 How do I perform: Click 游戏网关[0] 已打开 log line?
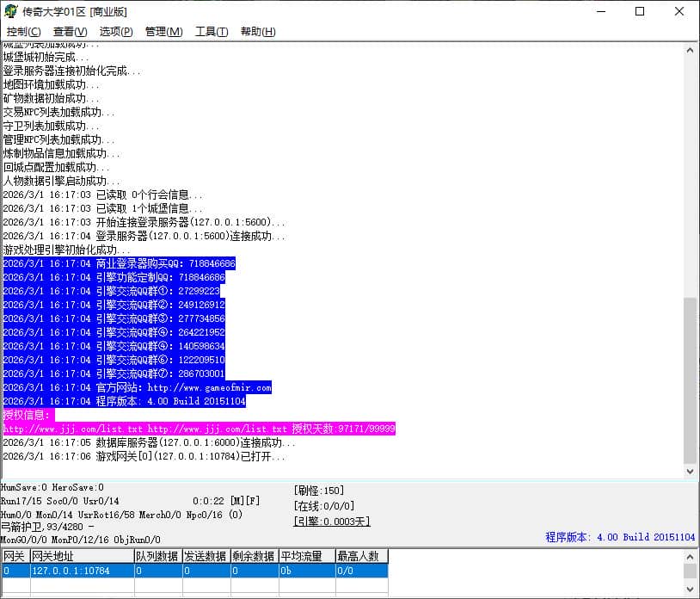(x=144, y=456)
